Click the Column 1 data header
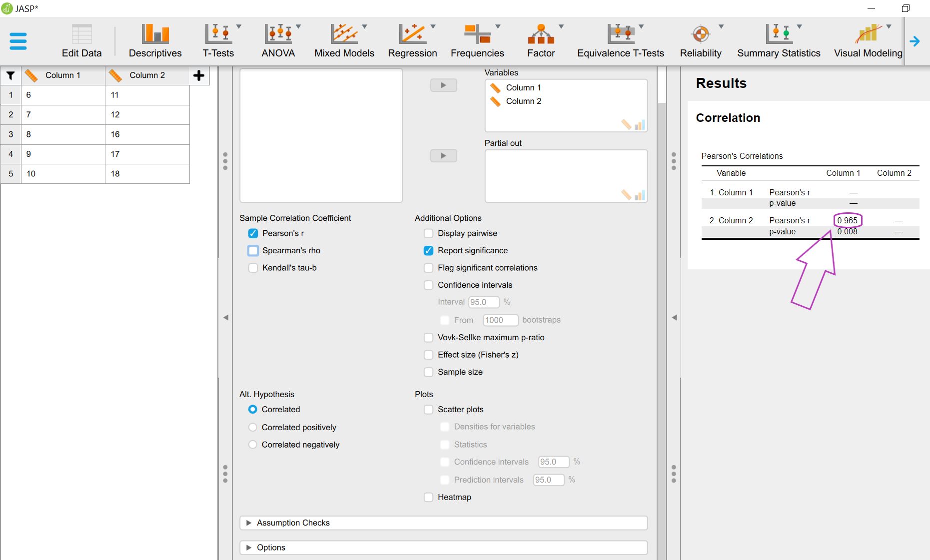Image resolution: width=930 pixels, height=560 pixels. point(63,75)
